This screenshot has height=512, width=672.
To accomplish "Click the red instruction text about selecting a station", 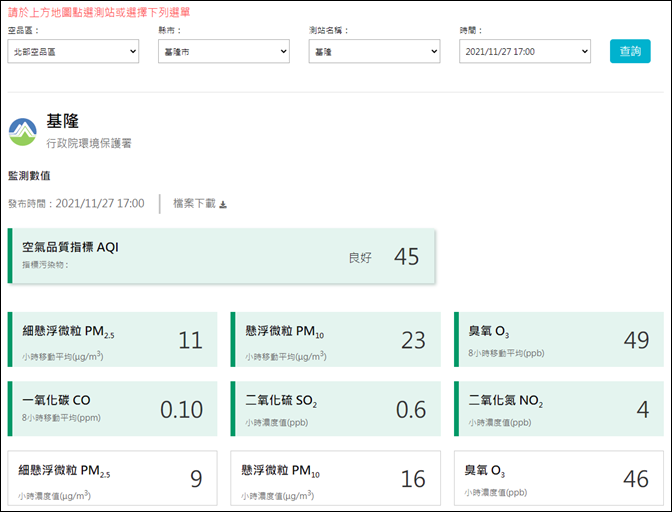I will [x=99, y=12].
